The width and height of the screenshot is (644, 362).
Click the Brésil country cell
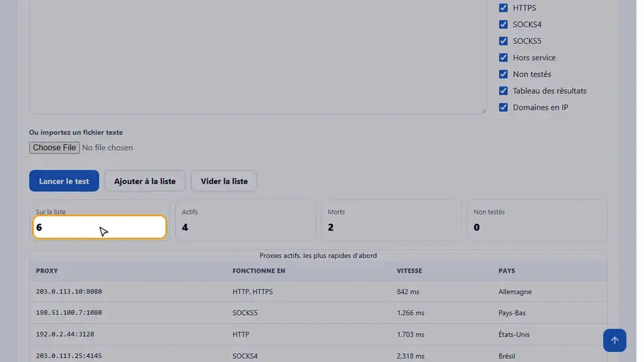point(506,356)
